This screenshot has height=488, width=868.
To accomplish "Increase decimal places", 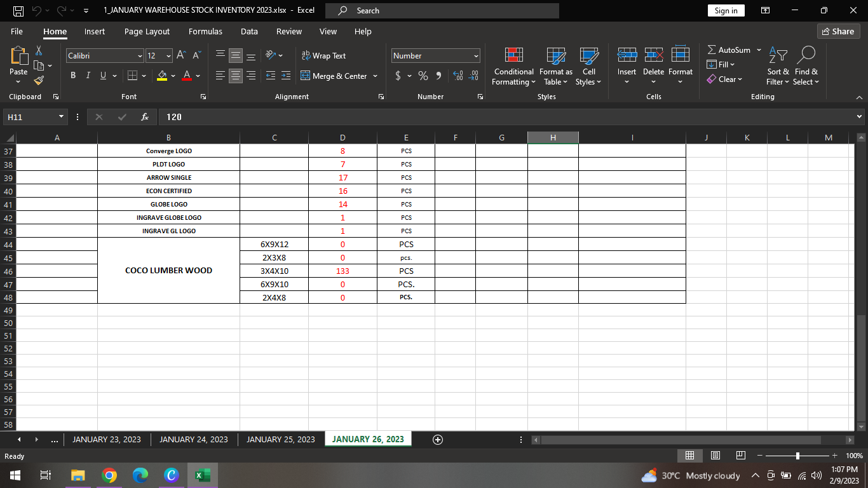I will pyautogui.click(x=458, y=76).
